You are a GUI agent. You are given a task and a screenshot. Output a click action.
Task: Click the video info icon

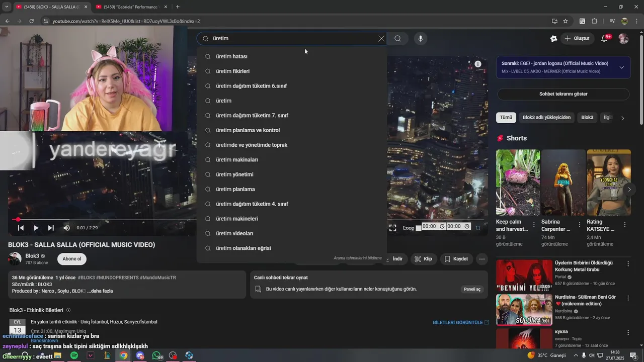point(478,64)
